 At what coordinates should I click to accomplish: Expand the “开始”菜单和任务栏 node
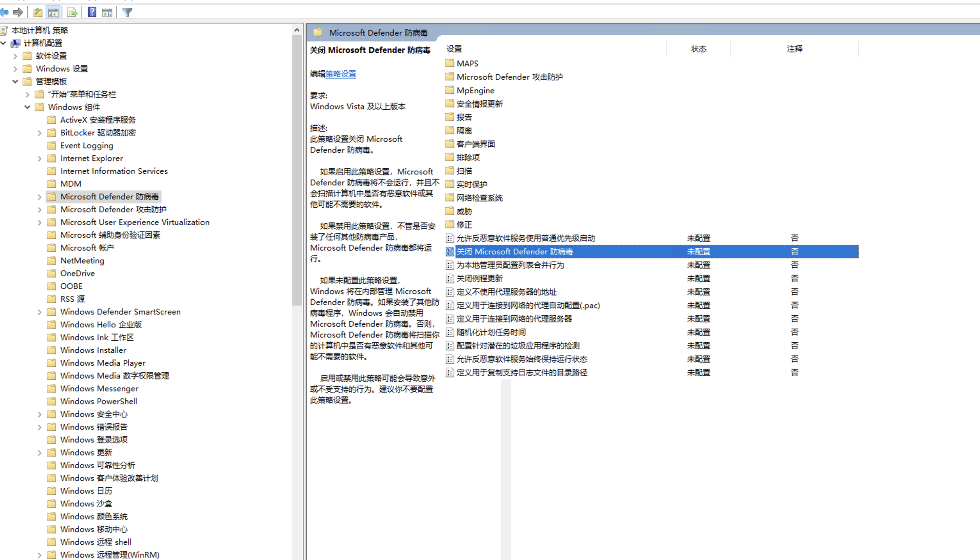[27, 94]
